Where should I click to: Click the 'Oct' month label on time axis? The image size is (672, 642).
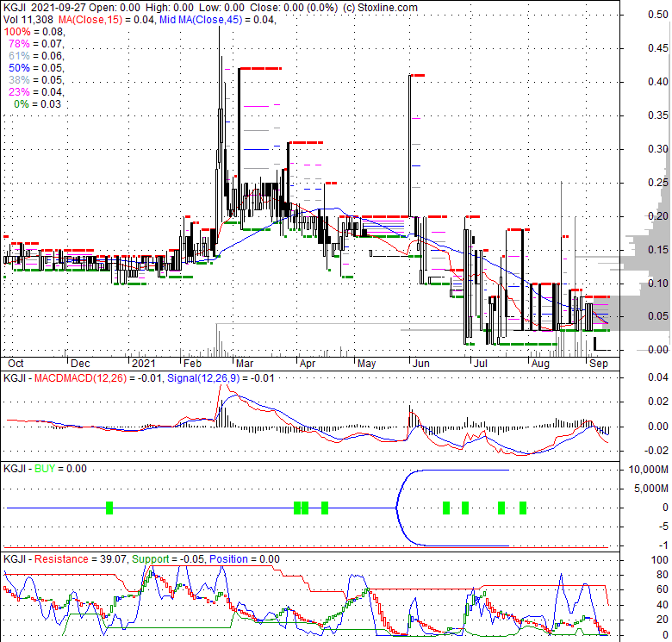tap(16, 364)
